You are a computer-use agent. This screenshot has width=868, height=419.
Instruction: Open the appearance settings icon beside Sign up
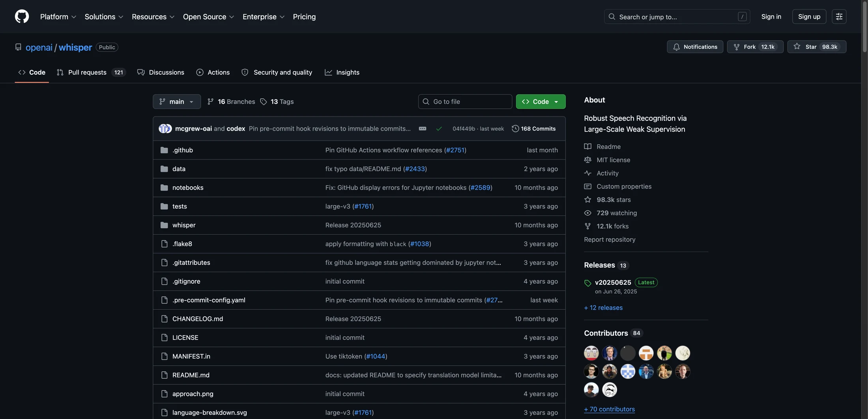839,17
